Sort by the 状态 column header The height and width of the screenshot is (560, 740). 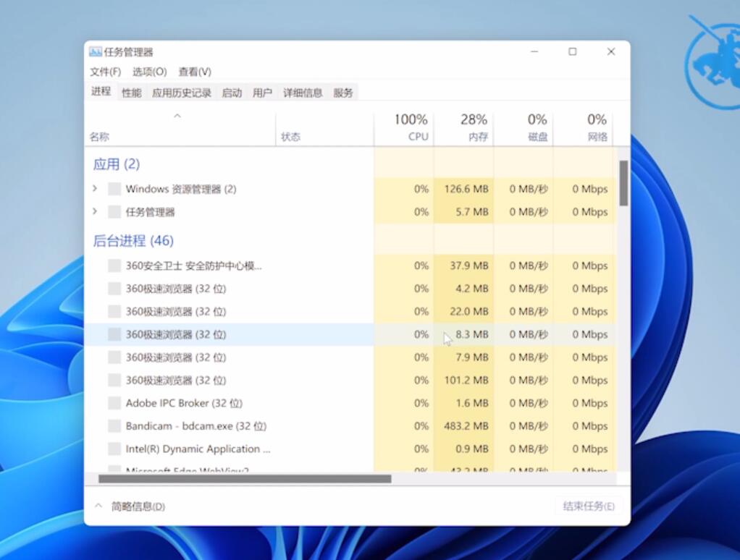tap(324, 128)
